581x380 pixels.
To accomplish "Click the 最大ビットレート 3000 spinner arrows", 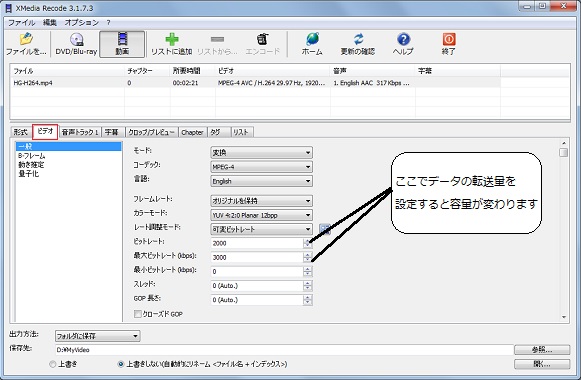I will tap(307, 257).
